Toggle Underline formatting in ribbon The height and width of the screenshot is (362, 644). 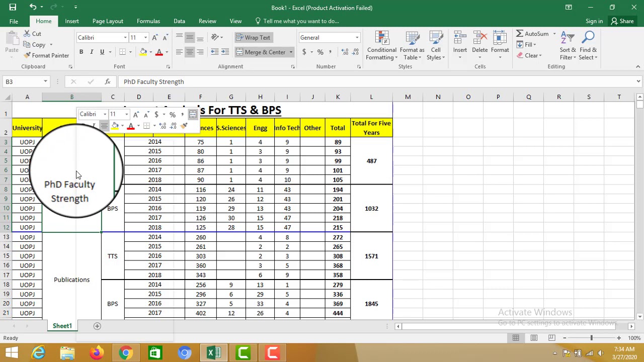tap(102, 52)
